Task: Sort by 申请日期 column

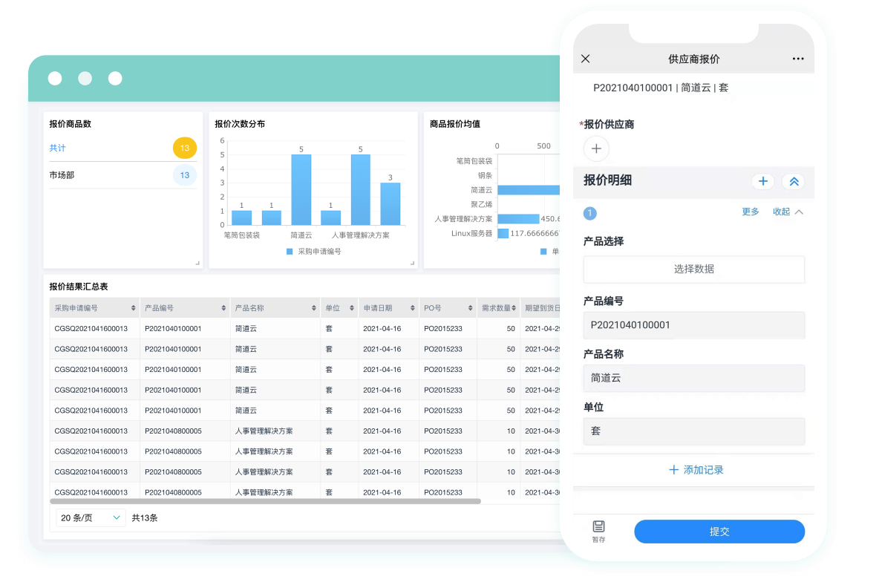Action: pos(412,307)
